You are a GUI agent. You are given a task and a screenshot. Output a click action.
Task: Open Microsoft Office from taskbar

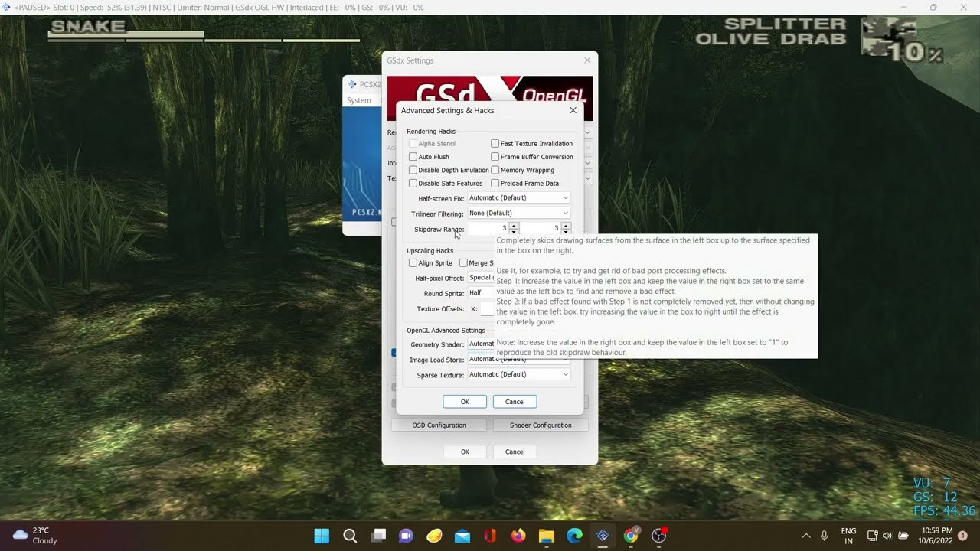[491, 536]
